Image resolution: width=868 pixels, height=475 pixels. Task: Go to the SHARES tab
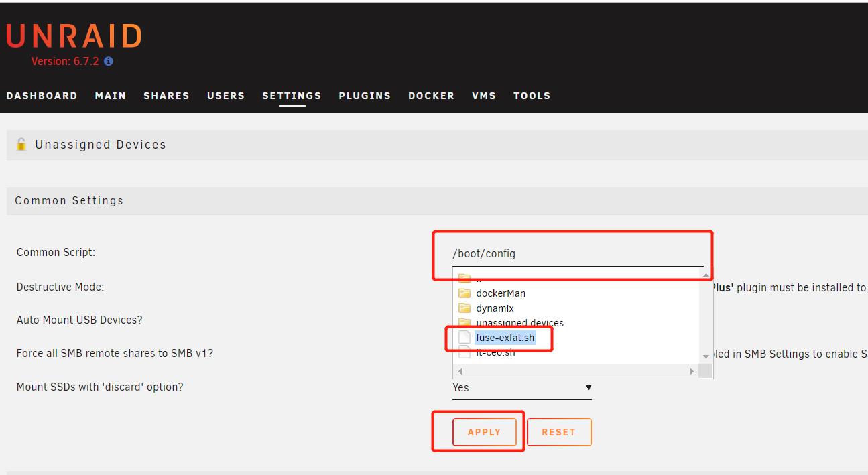coord(166,96)
